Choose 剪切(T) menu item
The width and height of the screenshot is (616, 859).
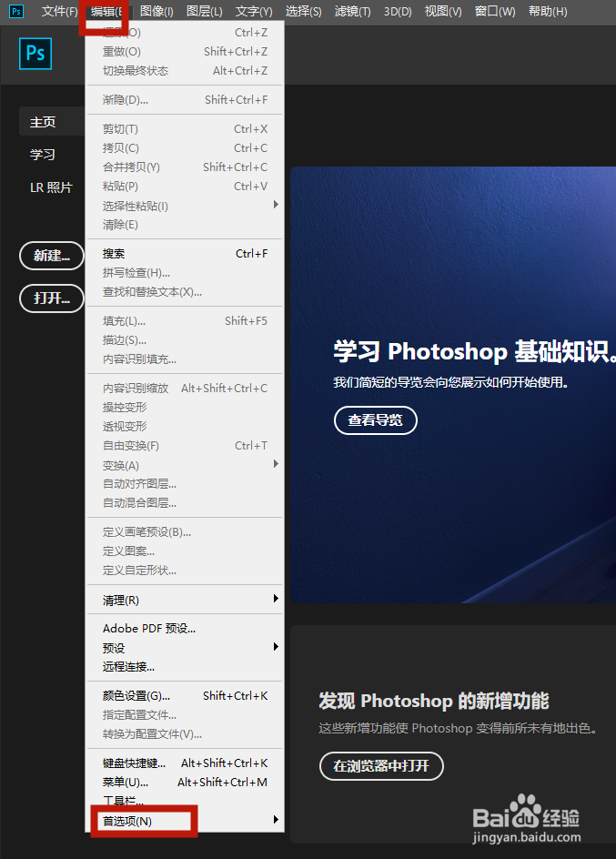pos(185,128)
